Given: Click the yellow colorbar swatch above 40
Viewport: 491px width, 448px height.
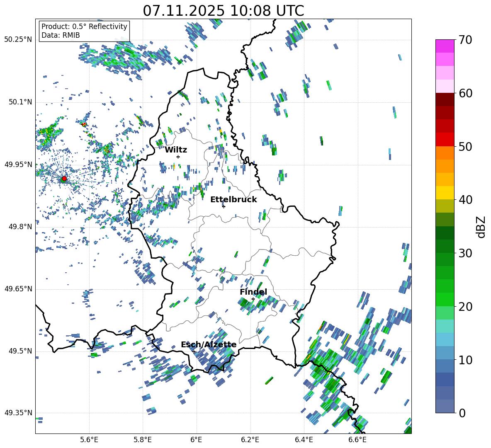Looking at the screenshot, I should pyautogui.click(x=445, y=193).
